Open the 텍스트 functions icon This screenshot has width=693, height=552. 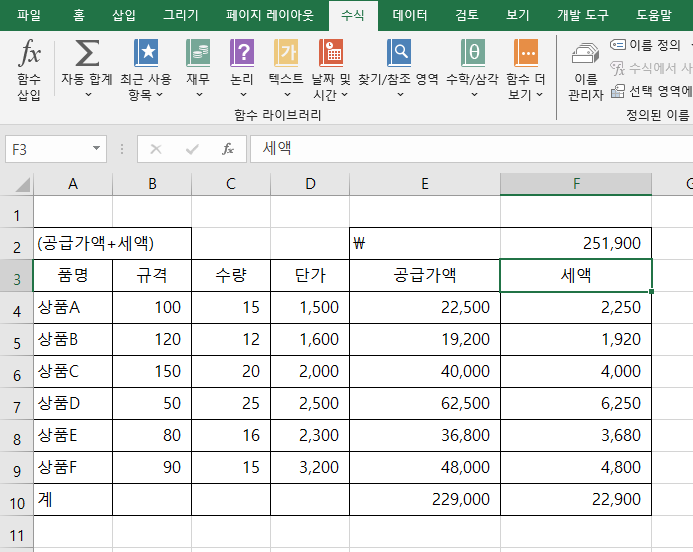point(286,53)
